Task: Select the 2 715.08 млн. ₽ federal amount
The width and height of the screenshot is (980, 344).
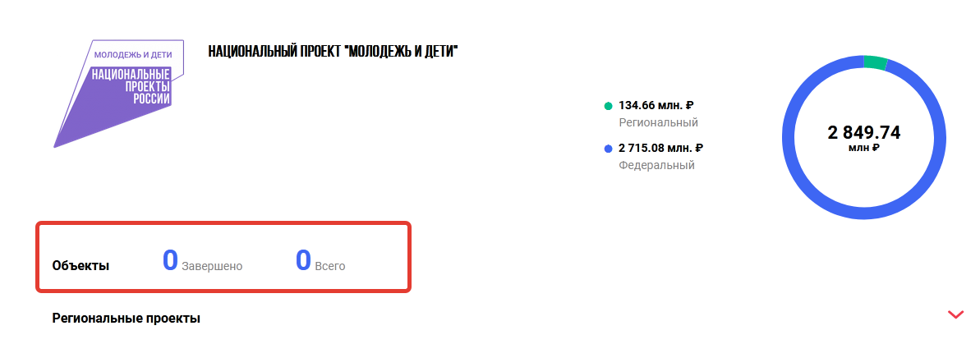Action: click(661, 148)
